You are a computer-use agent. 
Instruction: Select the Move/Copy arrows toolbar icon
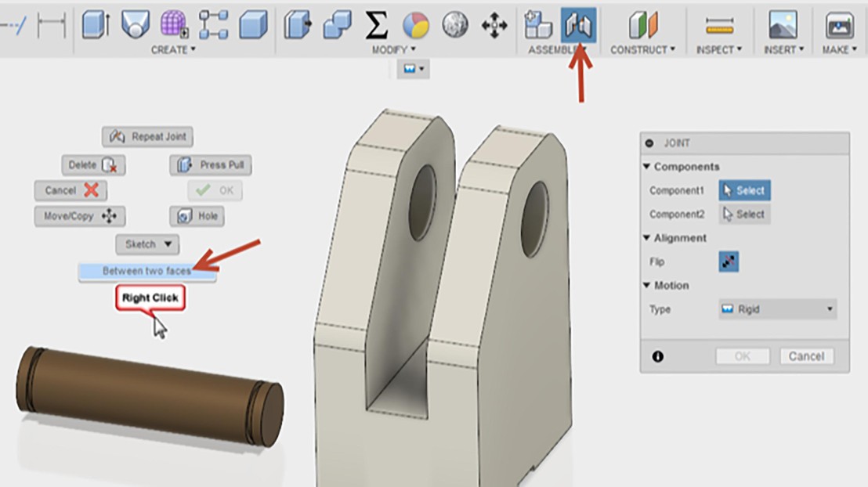(x=494, y=25)
